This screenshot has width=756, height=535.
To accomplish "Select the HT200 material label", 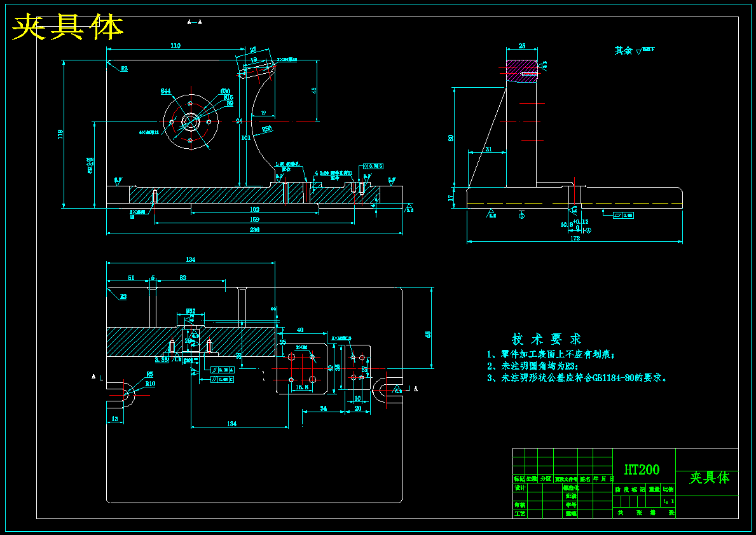I will pos(642,469).
